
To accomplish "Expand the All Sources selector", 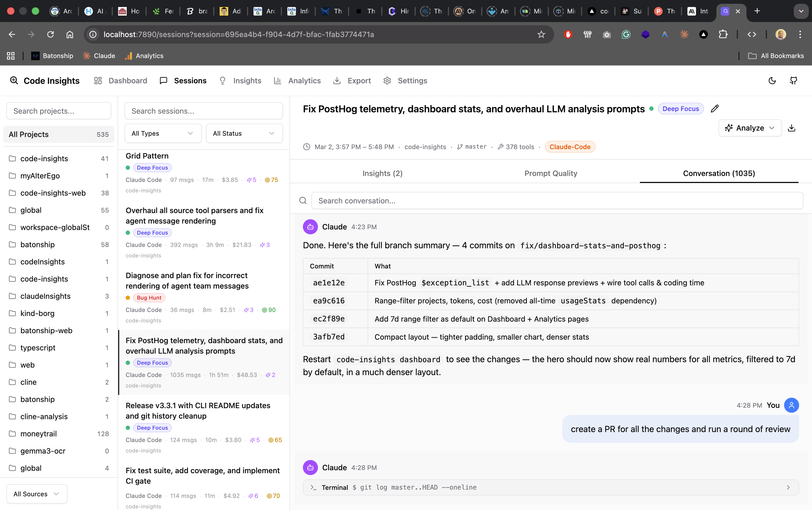I will click(x=36, y=493).
